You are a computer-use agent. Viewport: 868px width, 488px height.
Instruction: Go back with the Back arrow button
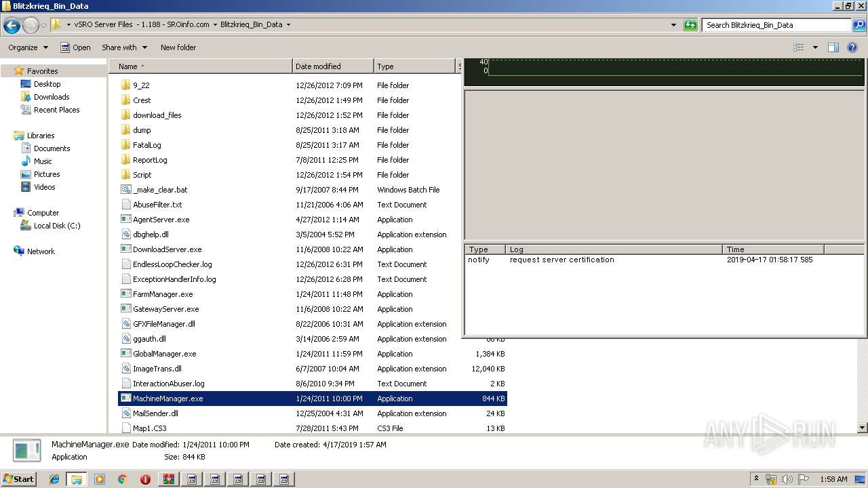tap(12, 26)
